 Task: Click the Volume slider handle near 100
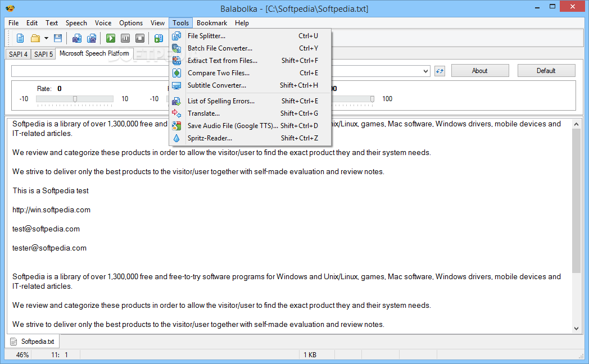coord(372,99)
